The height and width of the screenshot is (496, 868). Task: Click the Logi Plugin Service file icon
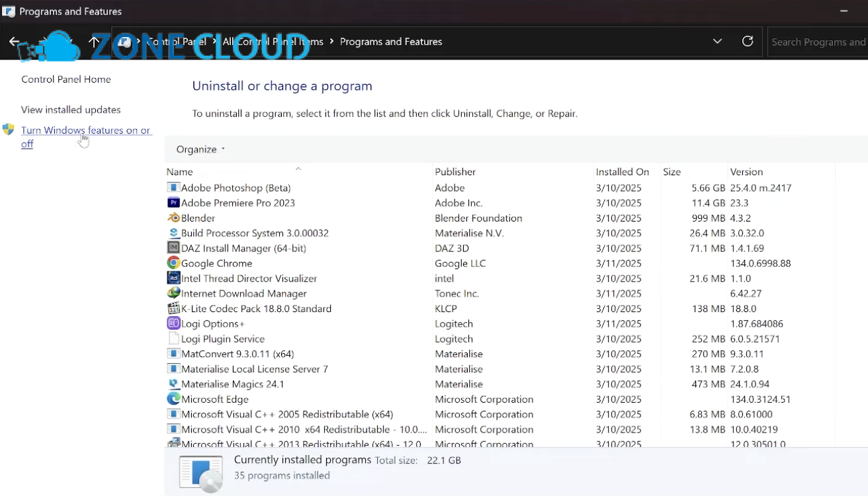(173, 339)
